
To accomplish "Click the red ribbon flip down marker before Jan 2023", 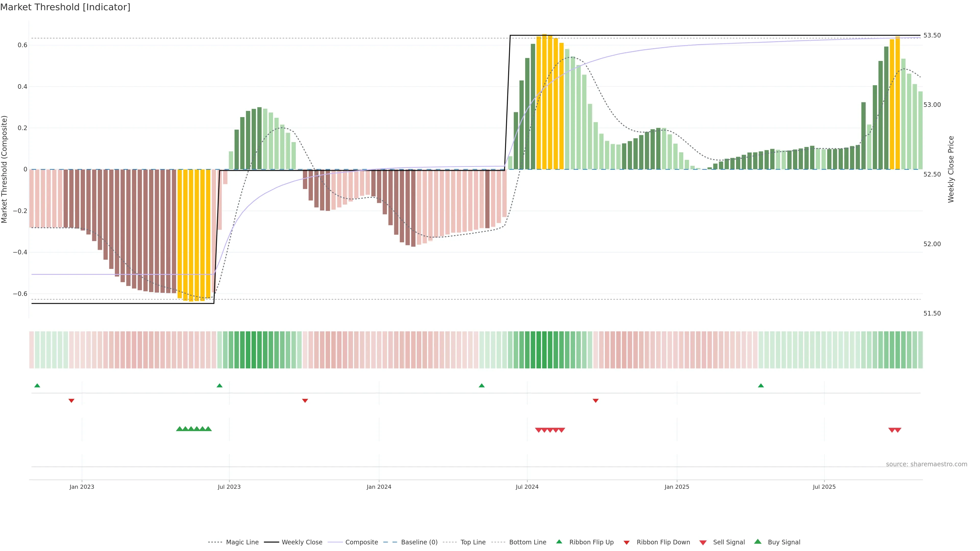I will pos(71,400).
